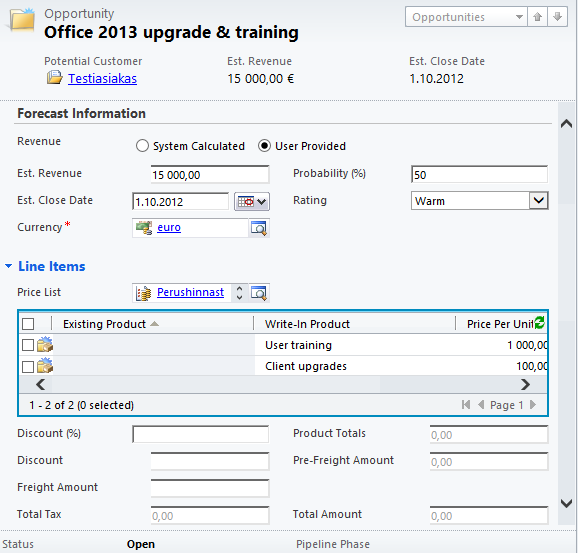This screenshot has height=553, width=578.
Task: Click the Price List lookup search icon
Action: (259, 293)
